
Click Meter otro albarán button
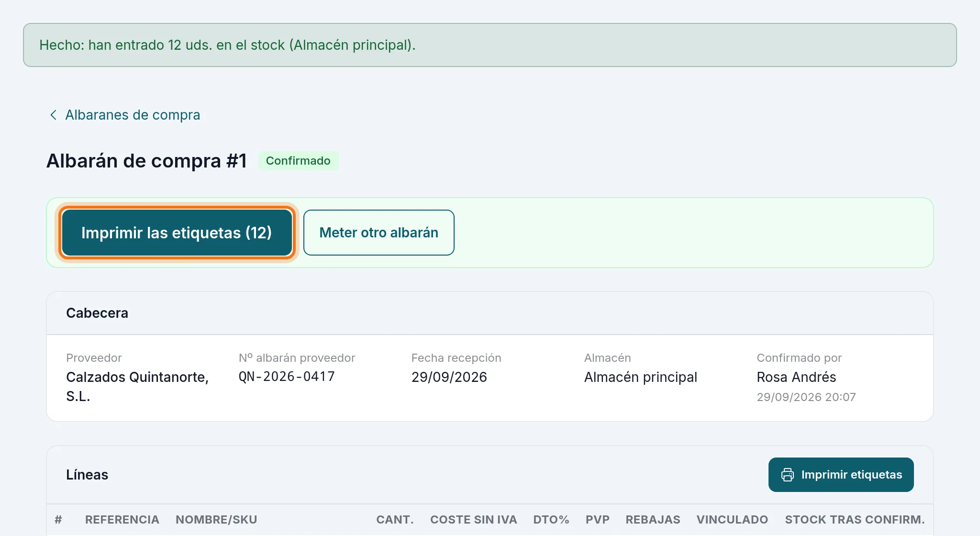(379, 233)
